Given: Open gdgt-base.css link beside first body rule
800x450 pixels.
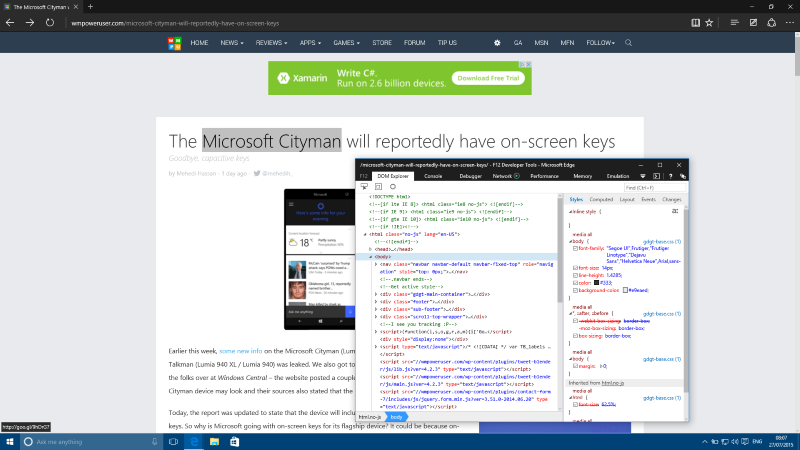Looking at the screenshot, I should (x=662, y=242).
